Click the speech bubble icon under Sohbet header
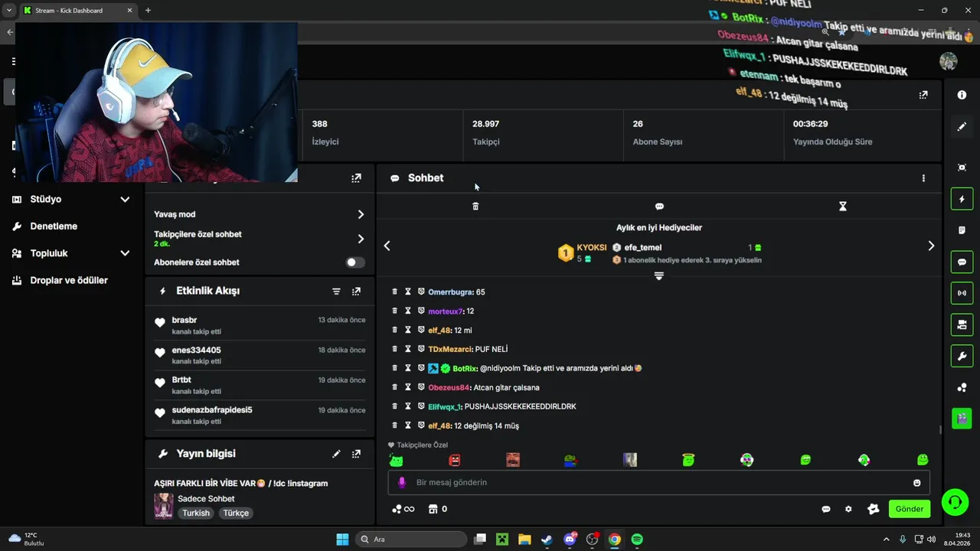This screenshot has height=551, width=980. (x=659, y=207)
